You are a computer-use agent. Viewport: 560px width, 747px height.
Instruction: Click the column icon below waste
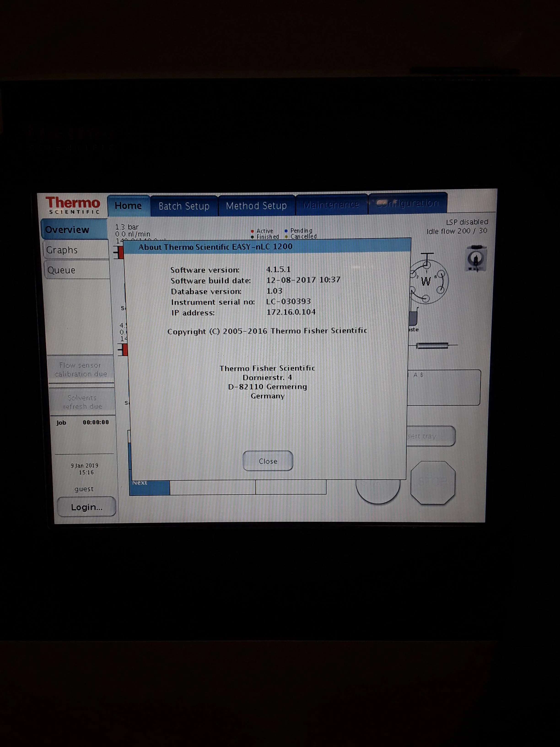[432, 346]
